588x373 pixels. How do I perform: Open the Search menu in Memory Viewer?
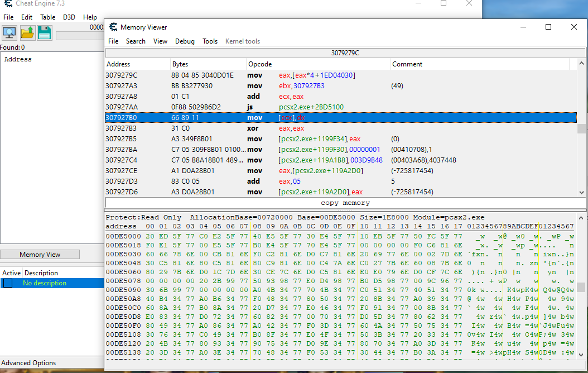coord(136,41)
